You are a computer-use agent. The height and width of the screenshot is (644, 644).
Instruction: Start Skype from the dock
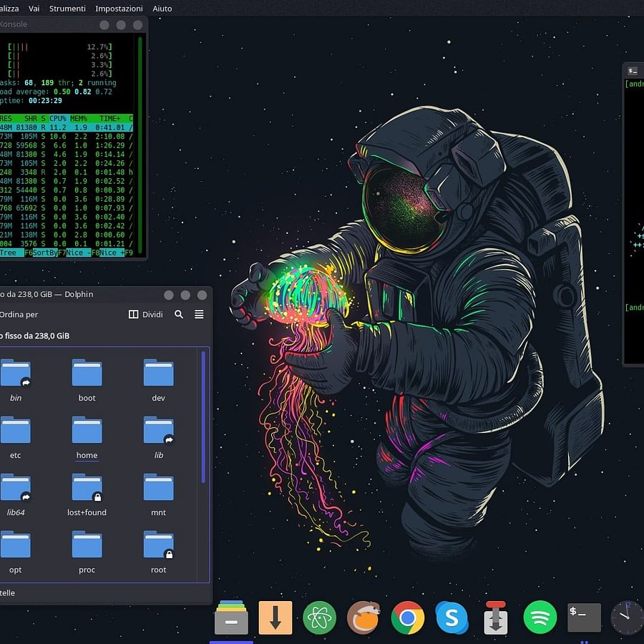pos(452,617)
